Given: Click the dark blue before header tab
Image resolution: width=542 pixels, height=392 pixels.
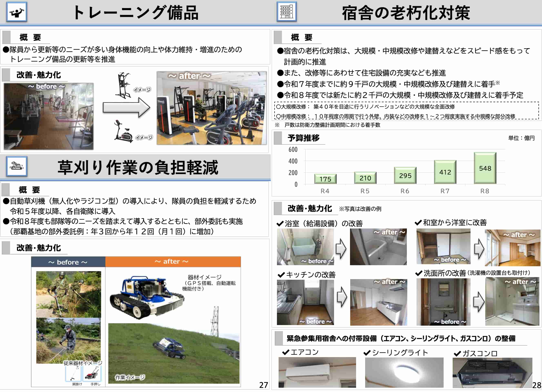Looking at the screenshot, I should coord(68,262).
